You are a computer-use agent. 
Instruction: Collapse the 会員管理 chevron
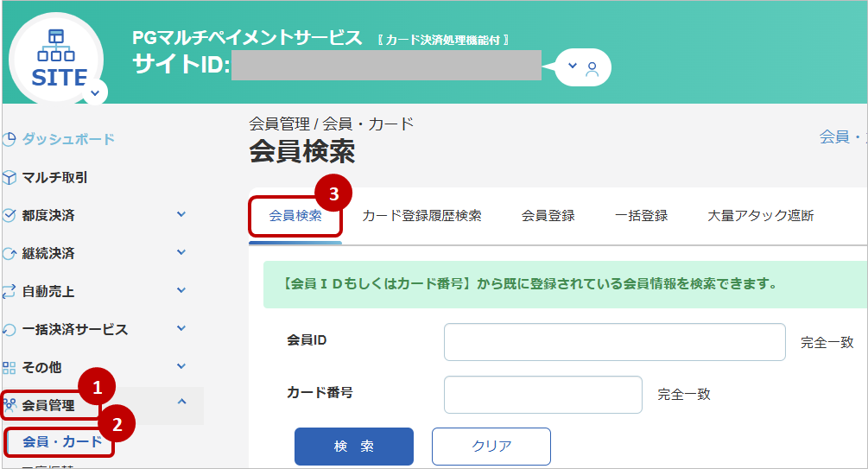click(181, 402)
